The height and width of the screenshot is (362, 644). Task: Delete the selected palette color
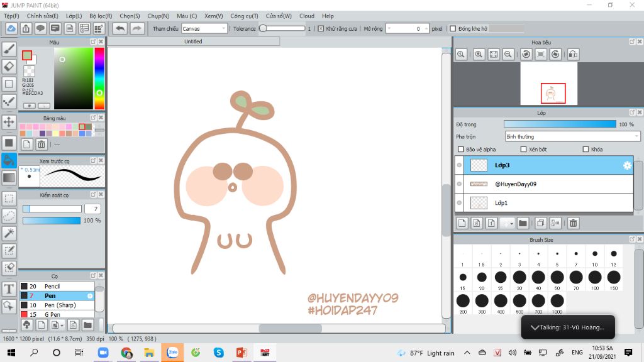[x=42, y=145]
